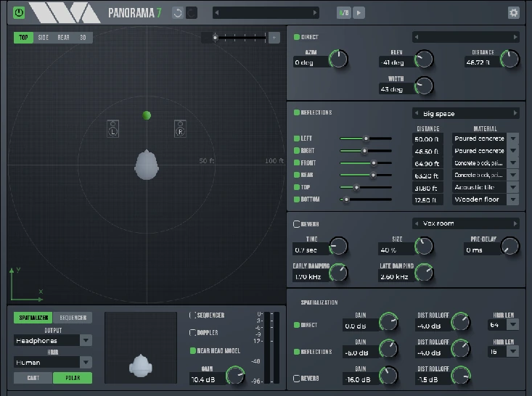The height and width of the screenshot is (396, 532).
Task: Click the undo arrow icon
Action: pyautogui.click(x=178, y=13)
